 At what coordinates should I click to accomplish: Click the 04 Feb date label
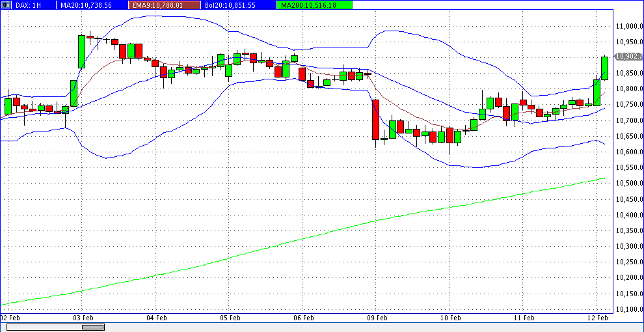(157, 318)
